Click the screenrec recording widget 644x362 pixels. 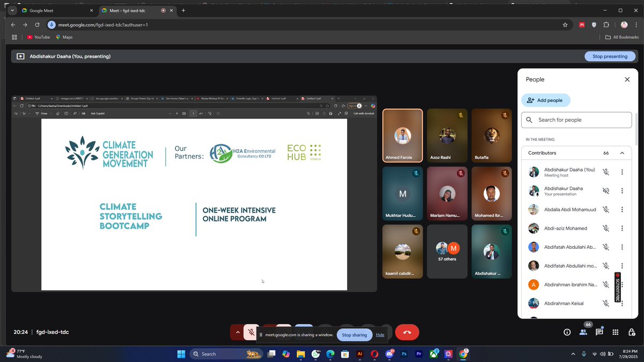(x=618, y=287)
